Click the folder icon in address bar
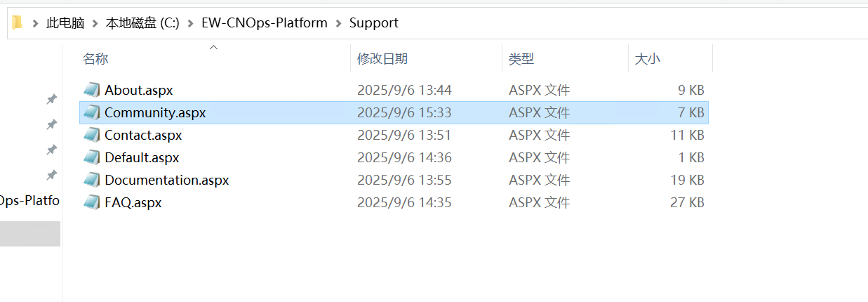 [x=18, y=23]
